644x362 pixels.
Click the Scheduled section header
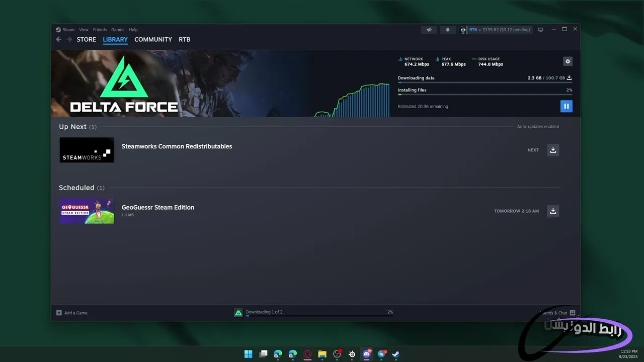(82, 188)
